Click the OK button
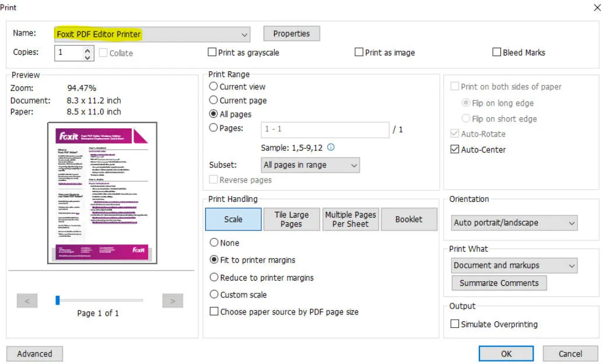 point(506,353)
